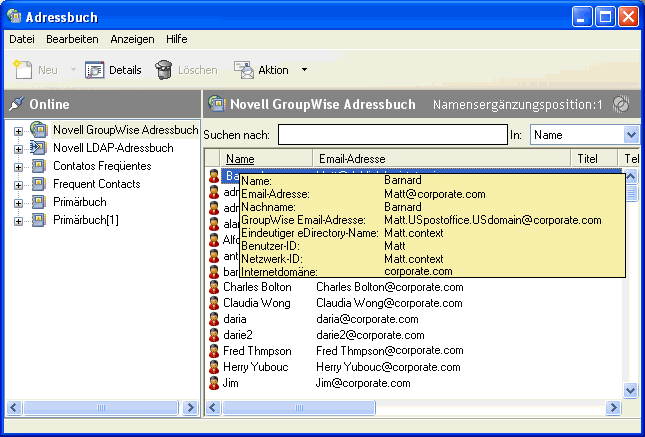Click the tree pane scroll left arrow
Viewport: 645px width, 437px height.
coord(14,407)
